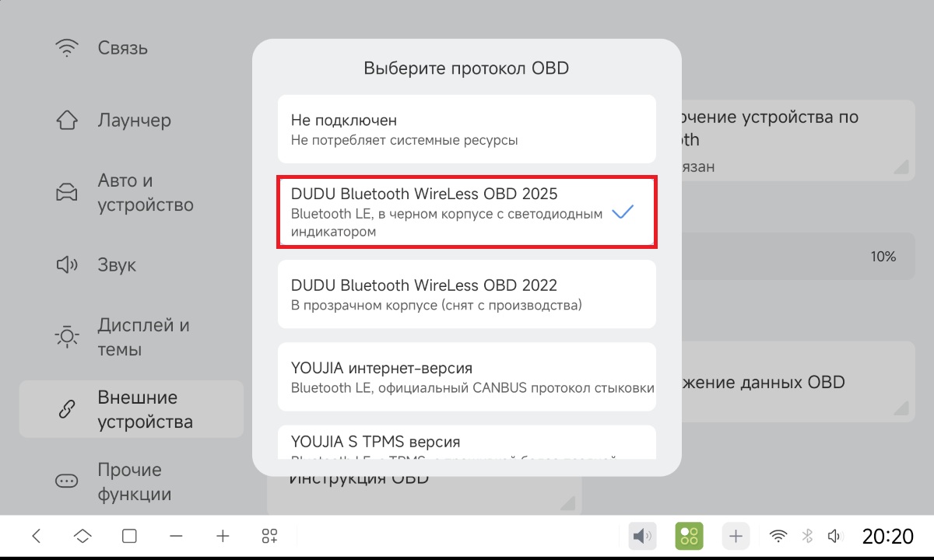Screen dimensions: 934x560
Task: Click text 'Не потребляет системные ресурсы'
Action: coord(405,141)
